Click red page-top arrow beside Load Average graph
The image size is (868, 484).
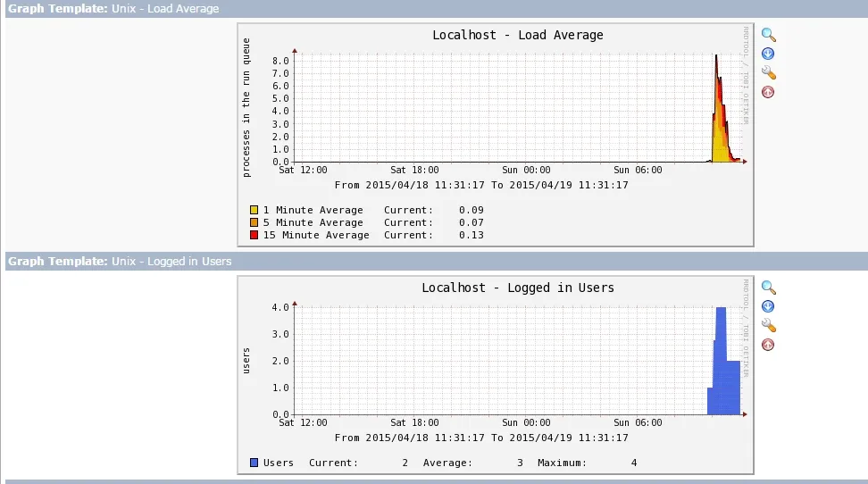click(x=768, y=92)
